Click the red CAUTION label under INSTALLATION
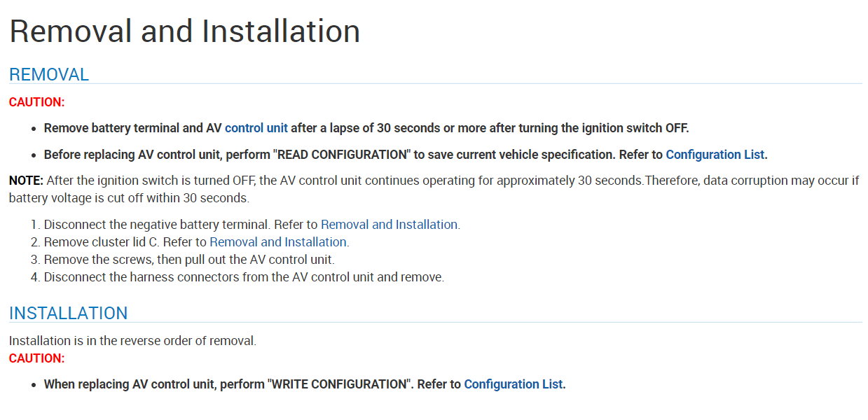This screenshot has height=420, width=868. pyautogui.click(x=36, y=358)
